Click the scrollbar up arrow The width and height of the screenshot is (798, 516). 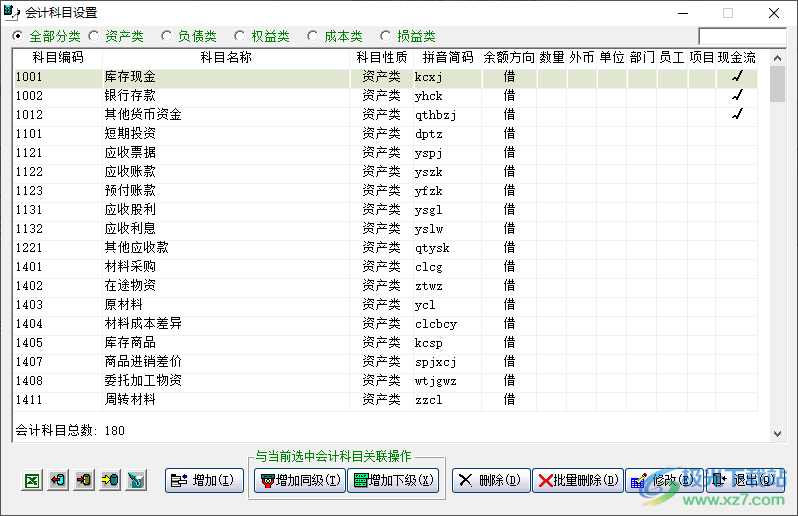(777, 58)
